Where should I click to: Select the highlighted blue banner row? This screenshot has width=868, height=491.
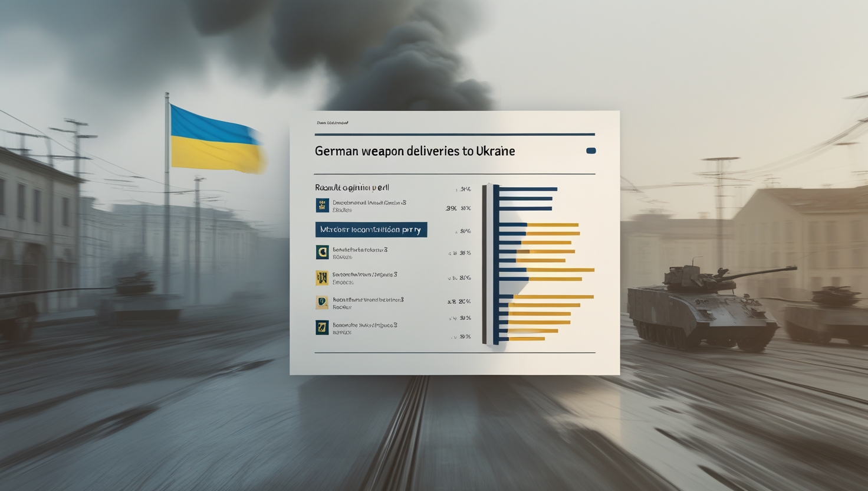371,230
